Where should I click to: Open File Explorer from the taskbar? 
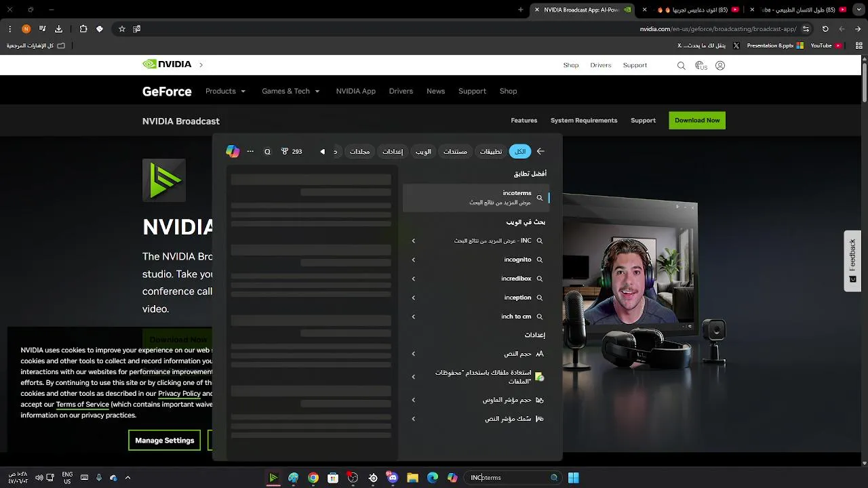click(x=412, y=478)
